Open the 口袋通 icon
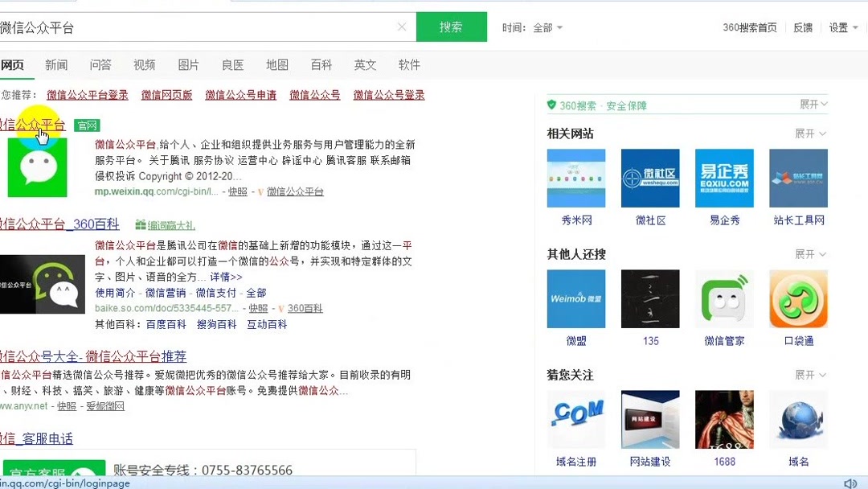Viewport: 868px width, 489px height. click(798, 298)
